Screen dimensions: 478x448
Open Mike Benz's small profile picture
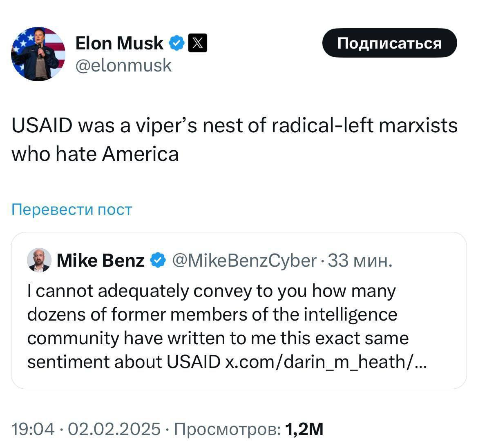[x=39, y=260]
